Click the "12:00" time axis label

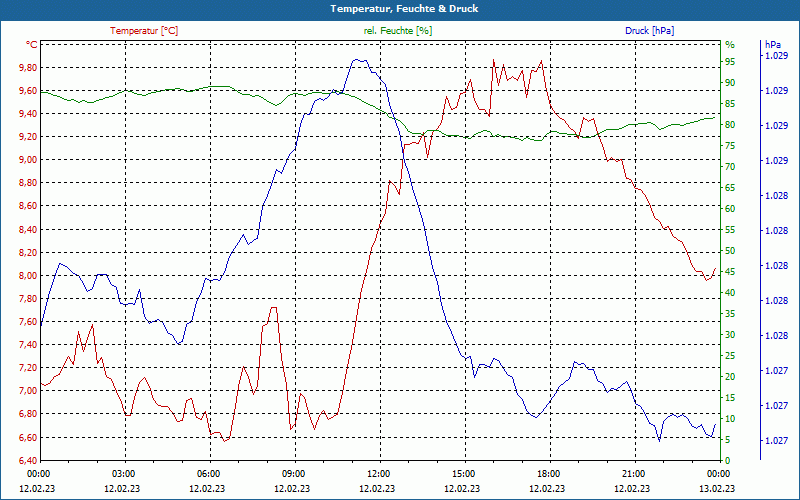coord(378,473)
